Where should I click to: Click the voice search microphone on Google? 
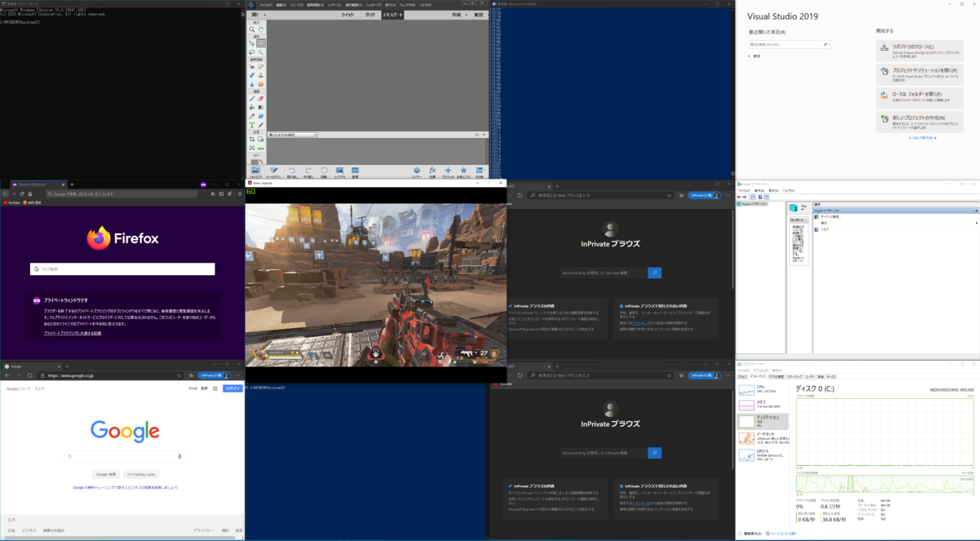click(179, 456)
